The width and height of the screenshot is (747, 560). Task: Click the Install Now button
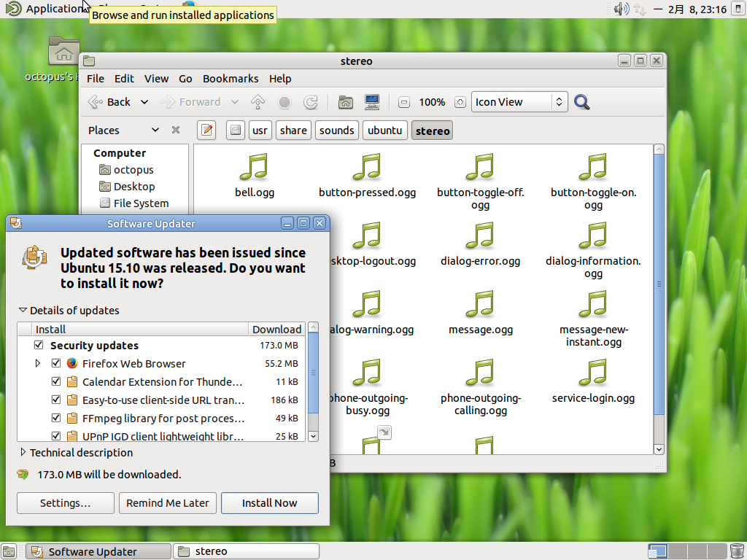tap(270, 503)
